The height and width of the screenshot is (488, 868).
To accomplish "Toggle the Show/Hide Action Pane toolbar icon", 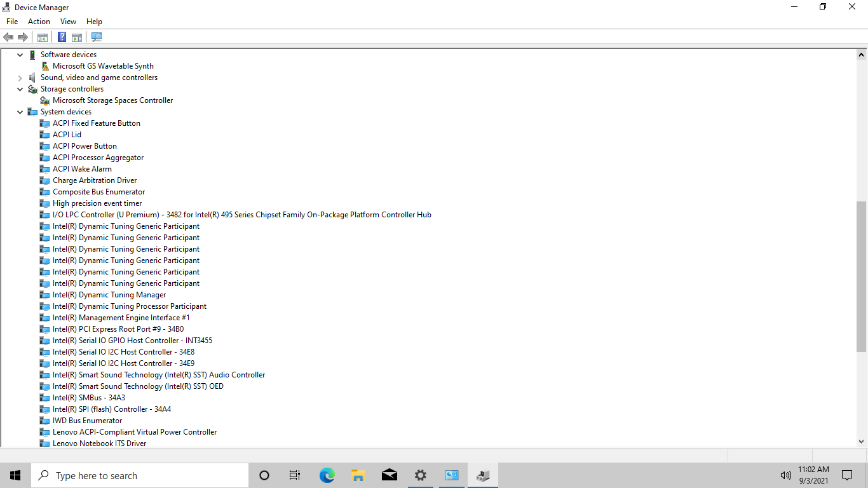I will (77, 37).
